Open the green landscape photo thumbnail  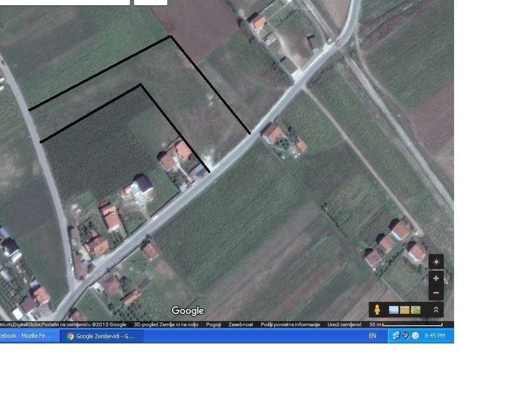415,310
